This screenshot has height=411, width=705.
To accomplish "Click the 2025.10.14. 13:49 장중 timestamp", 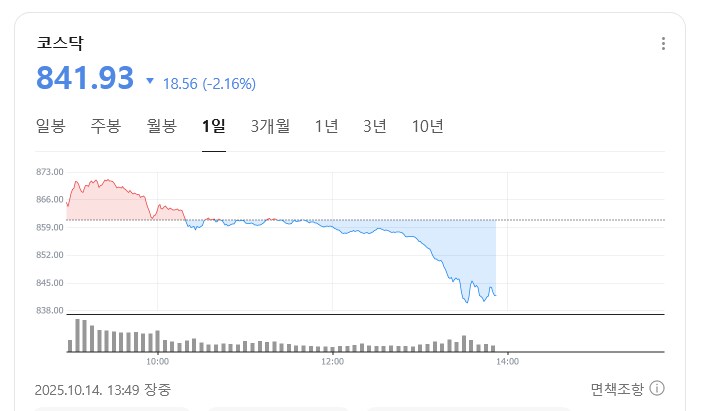I will point(102,389).
